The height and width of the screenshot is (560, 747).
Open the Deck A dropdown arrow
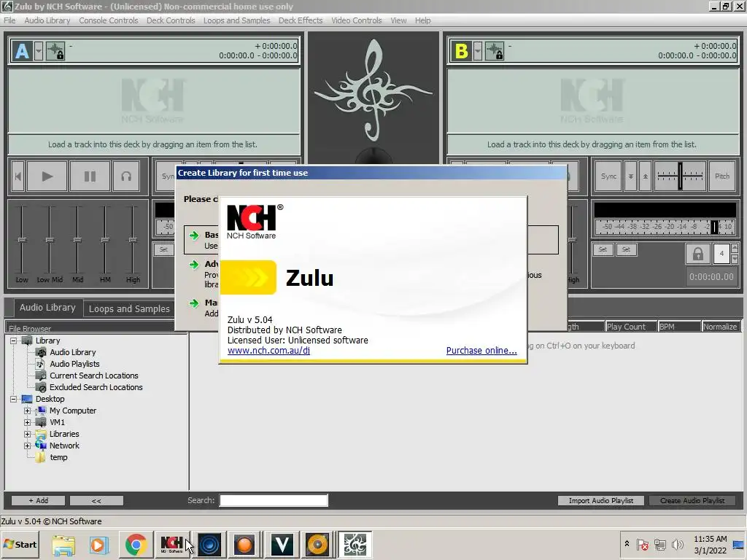[x=39, y=51]
